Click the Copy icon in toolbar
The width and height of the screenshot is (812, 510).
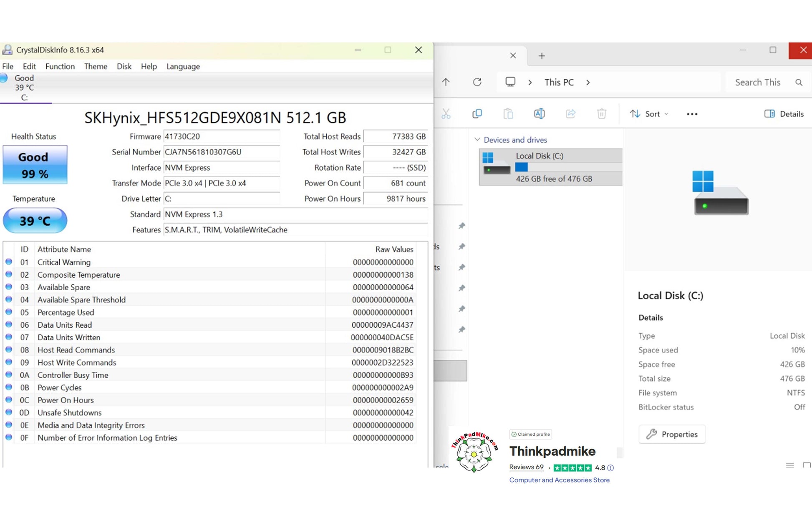477,114
